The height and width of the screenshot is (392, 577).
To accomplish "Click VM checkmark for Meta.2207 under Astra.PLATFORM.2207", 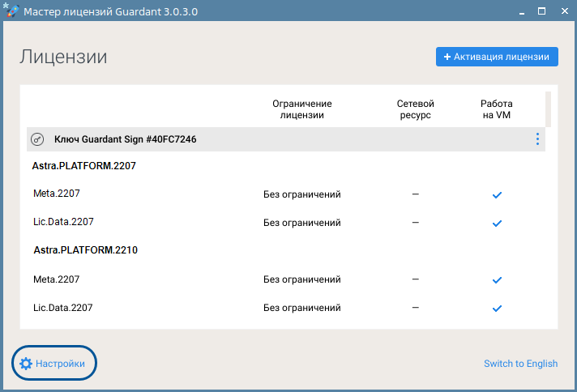I will pos(497,195).
